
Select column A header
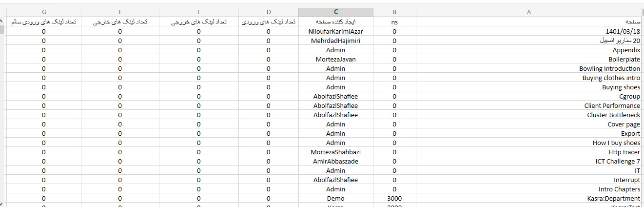pyautogui.click(x=529, y=12)
